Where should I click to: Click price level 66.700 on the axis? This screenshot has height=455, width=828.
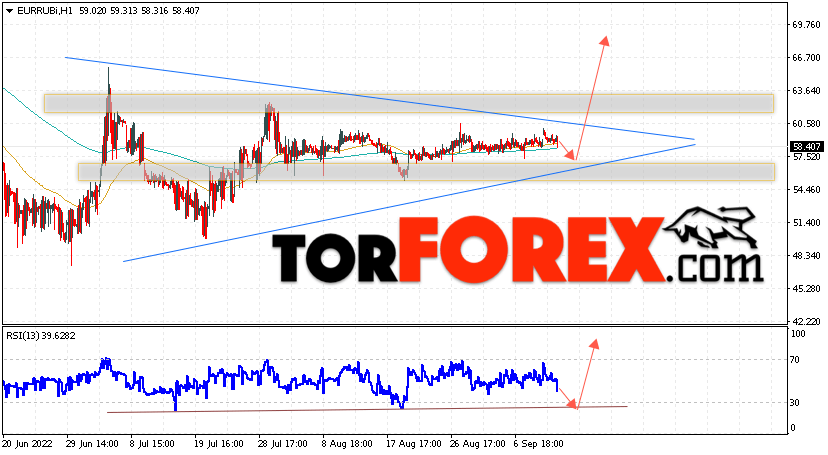click(806, 58)
